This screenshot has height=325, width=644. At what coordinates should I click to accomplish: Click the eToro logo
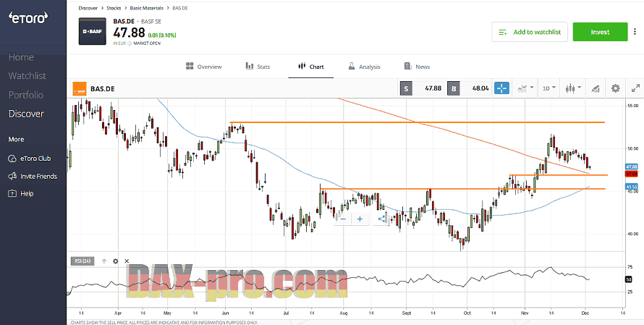(28, 17)
